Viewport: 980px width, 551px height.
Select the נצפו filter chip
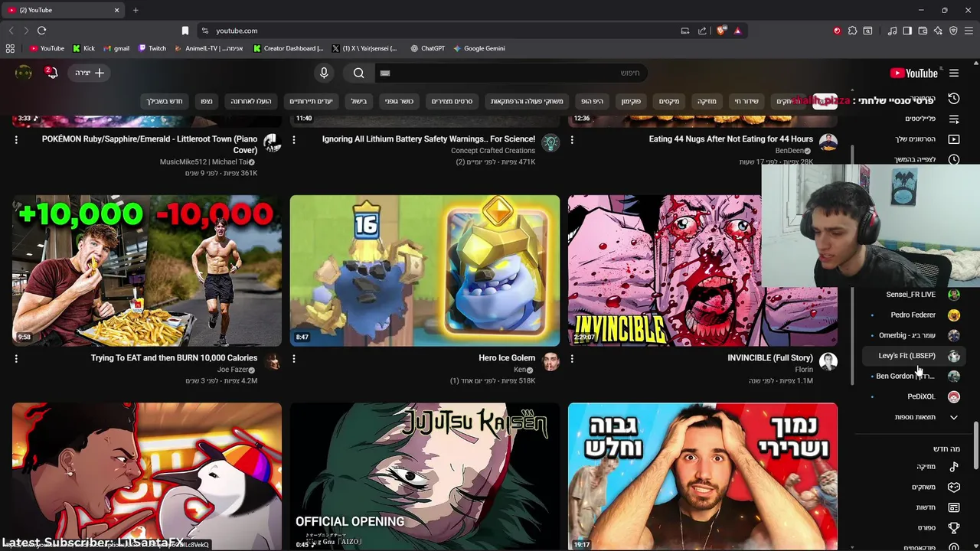tap(207, 101)
